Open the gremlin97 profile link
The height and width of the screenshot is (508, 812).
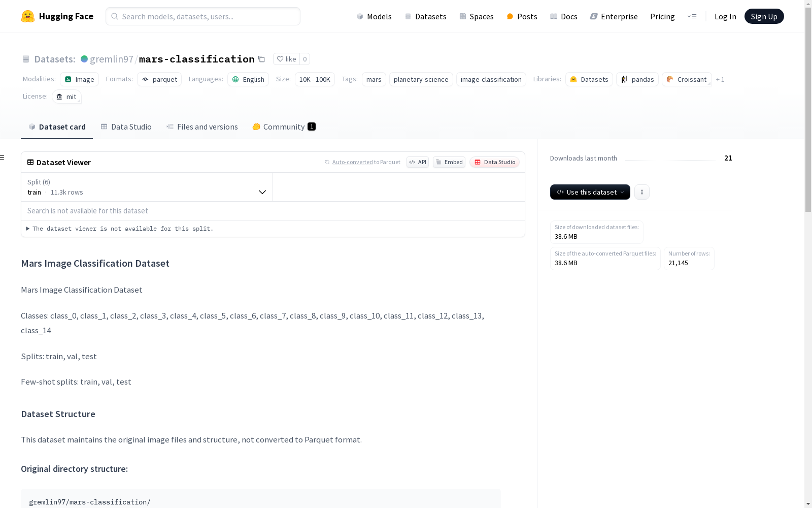[112, 59]
